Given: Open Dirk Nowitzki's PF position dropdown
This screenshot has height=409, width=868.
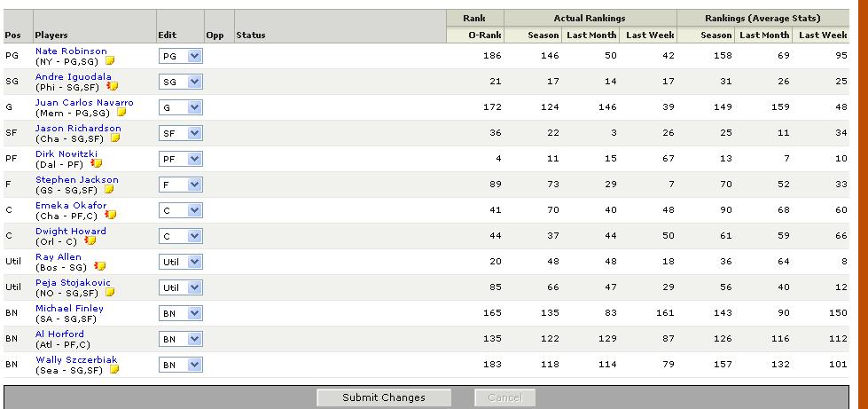Looking at the screenshot, I should (181, 159).
